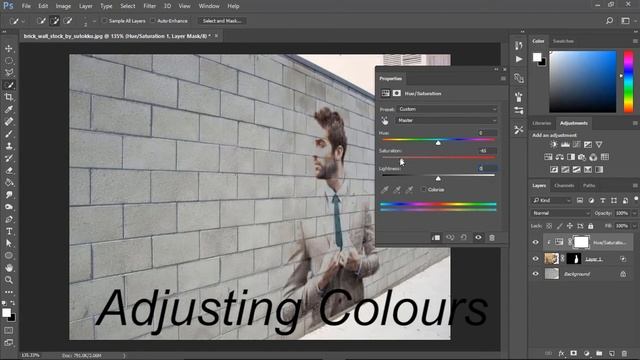The height and width of the screenshot is (360, 640).
Task: Select the Brush tool
Action: click(x=9, y=134)
